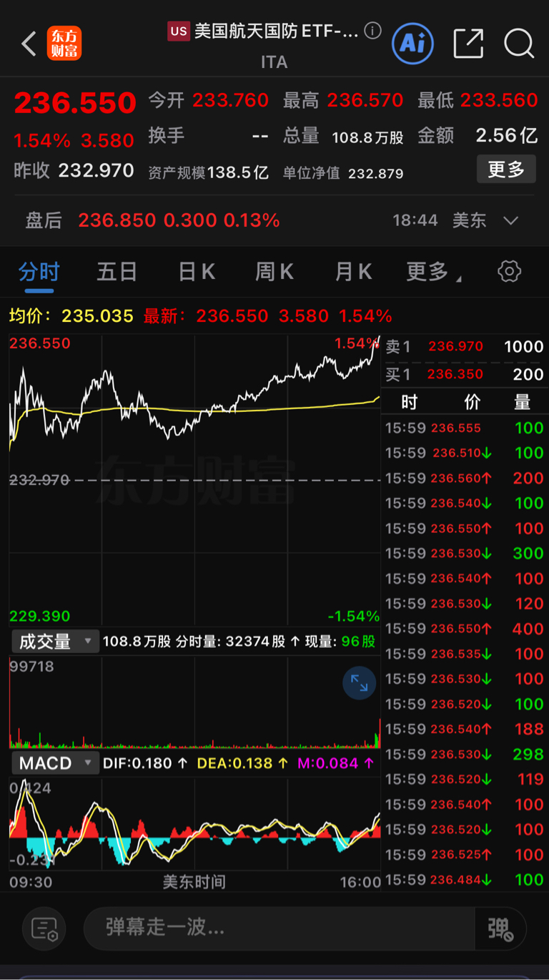Image resolution: width=549 pixels, height=980 pixels.
Task: Tap the trade row priced 236.555
Action: (x=465, y=428)
